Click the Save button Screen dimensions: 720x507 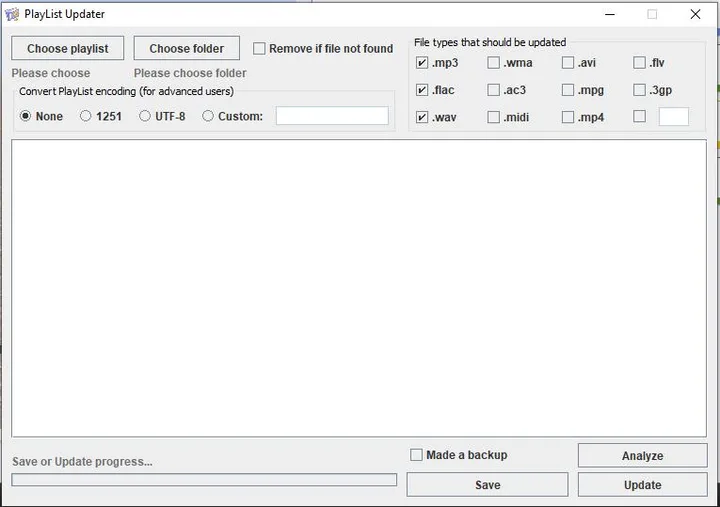point(487,484)
